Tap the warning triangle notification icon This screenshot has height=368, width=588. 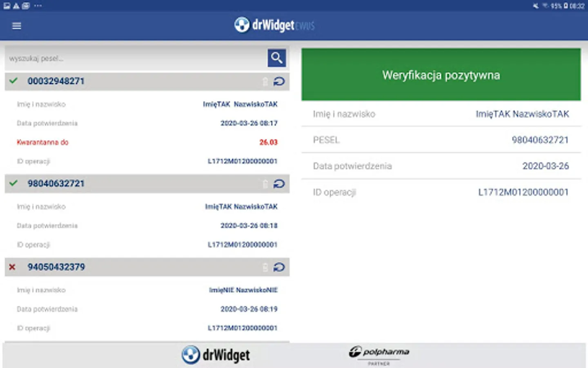(x=16, y=6)
